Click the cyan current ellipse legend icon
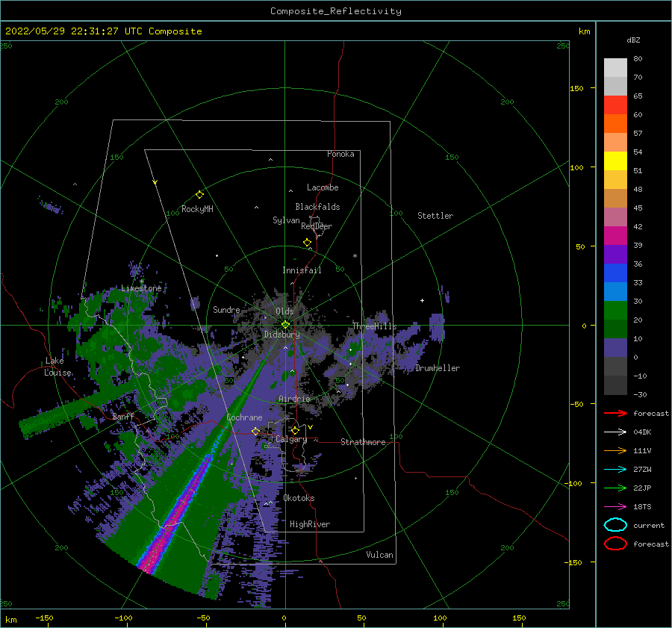The width and height of the screenshot is (672, 628). (x=615, y=525)
